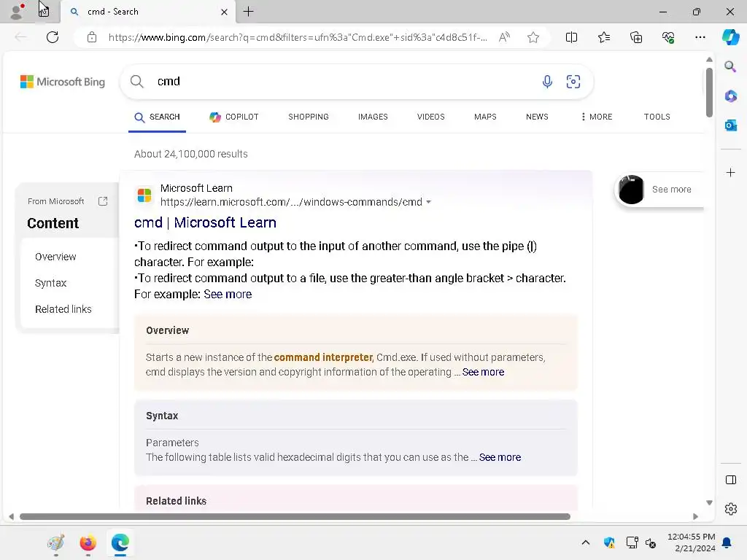The image size is (747, 560).
Task: Switch to the Images tab
Action: coord(373,117)
